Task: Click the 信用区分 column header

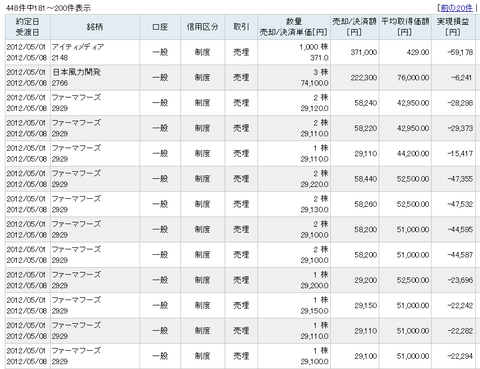Action: [202, 27]
